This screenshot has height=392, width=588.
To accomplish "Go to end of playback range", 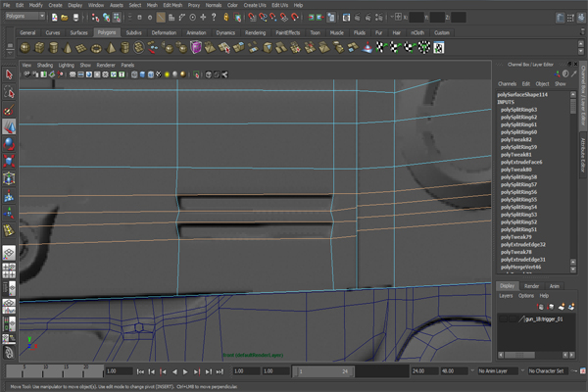I will pyautogui.click(x=220, y=371).
